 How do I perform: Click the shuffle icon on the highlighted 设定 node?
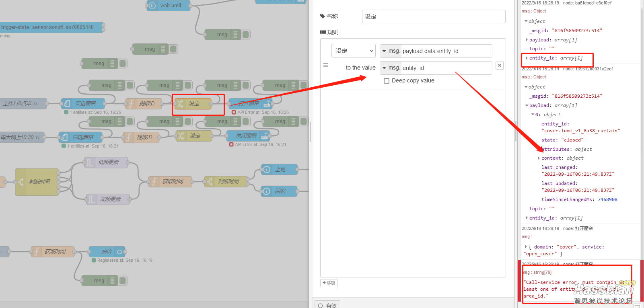(x=180, y=104)
